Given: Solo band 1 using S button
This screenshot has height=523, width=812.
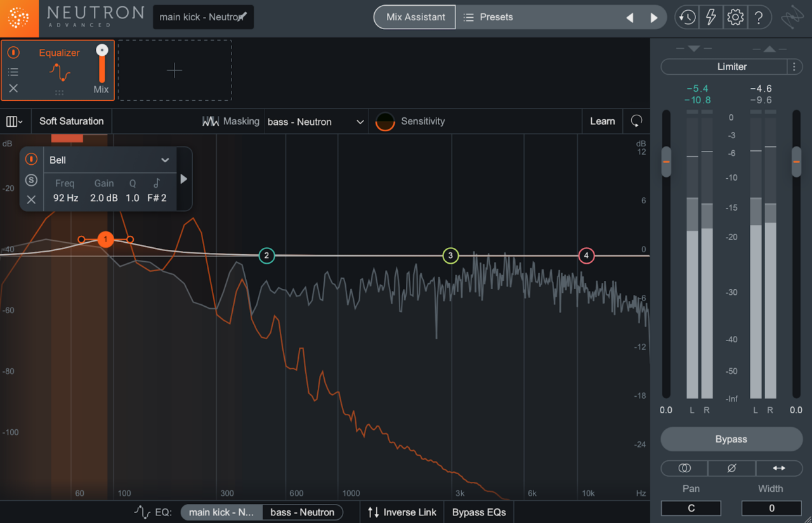Looking at the screenshot, I should (31, 180).
